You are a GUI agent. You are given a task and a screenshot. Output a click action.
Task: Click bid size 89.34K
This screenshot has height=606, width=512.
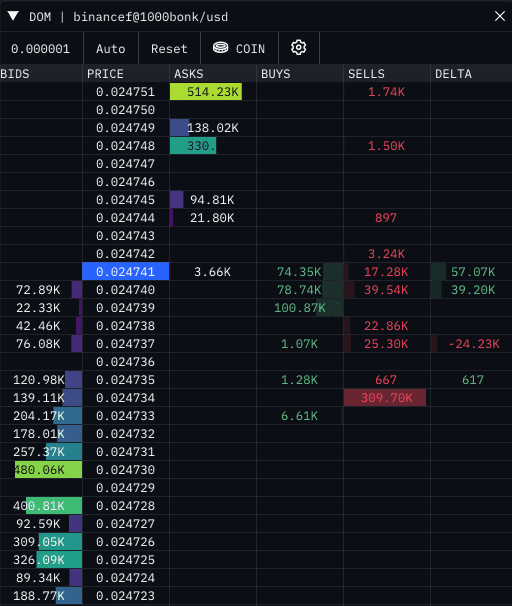(x=38, y=578)
